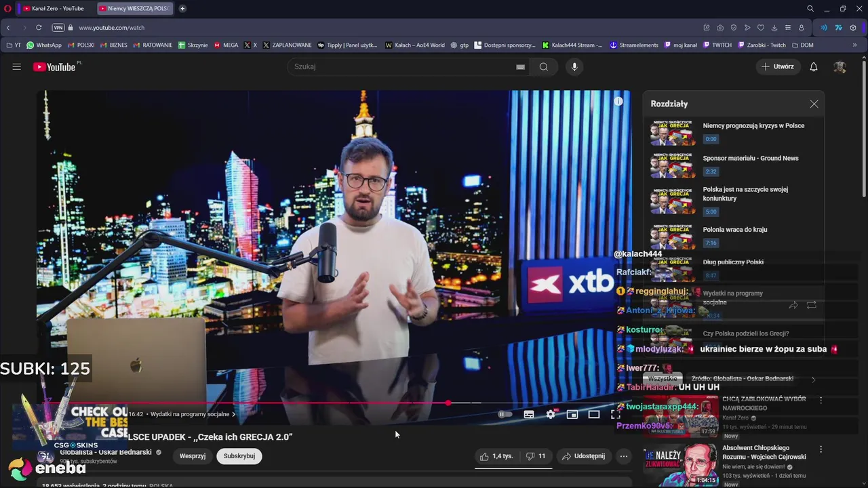
Task: Open the browser tab search magnifier
Action: pos(810,9)
